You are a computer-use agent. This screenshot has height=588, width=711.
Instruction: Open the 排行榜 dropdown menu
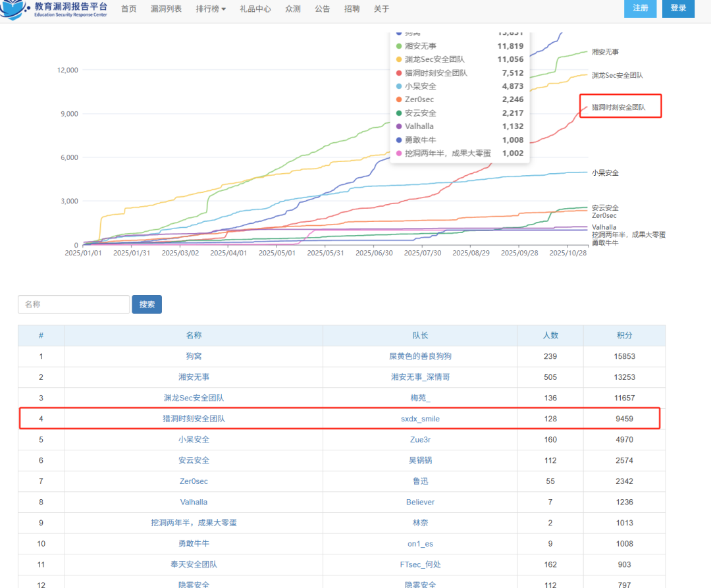tap(211, 9)
